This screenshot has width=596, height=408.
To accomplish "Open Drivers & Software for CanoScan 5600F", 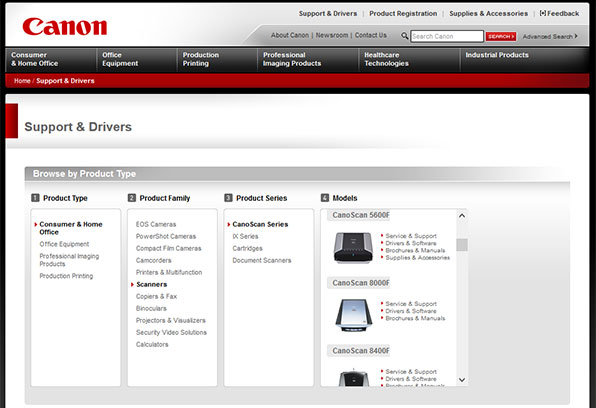I will click(x=411, y=243).
